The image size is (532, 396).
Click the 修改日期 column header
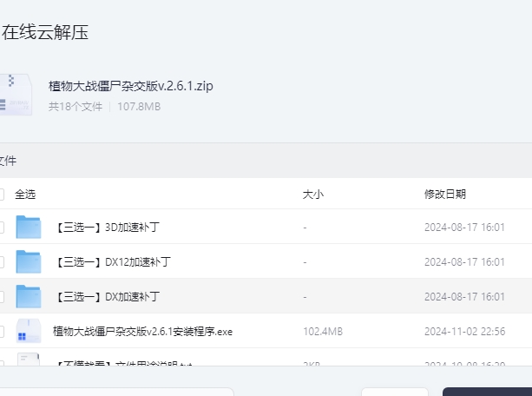[x=445, y=195]
